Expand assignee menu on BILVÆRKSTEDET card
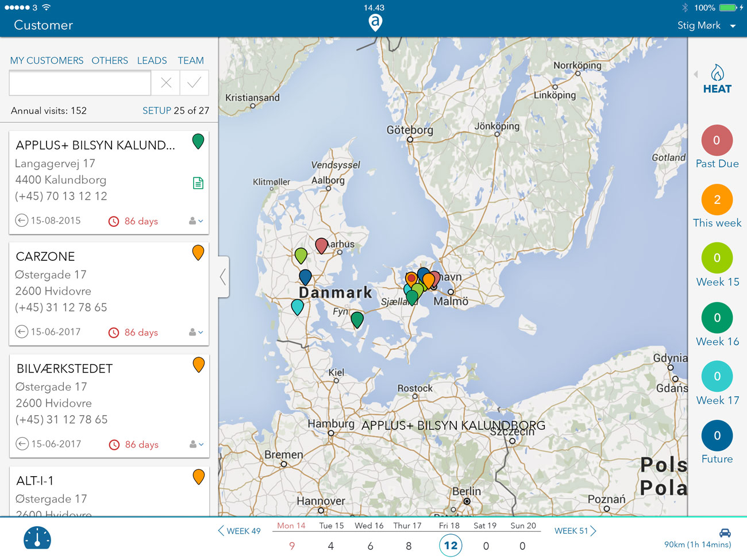 [x=197, y=445]
